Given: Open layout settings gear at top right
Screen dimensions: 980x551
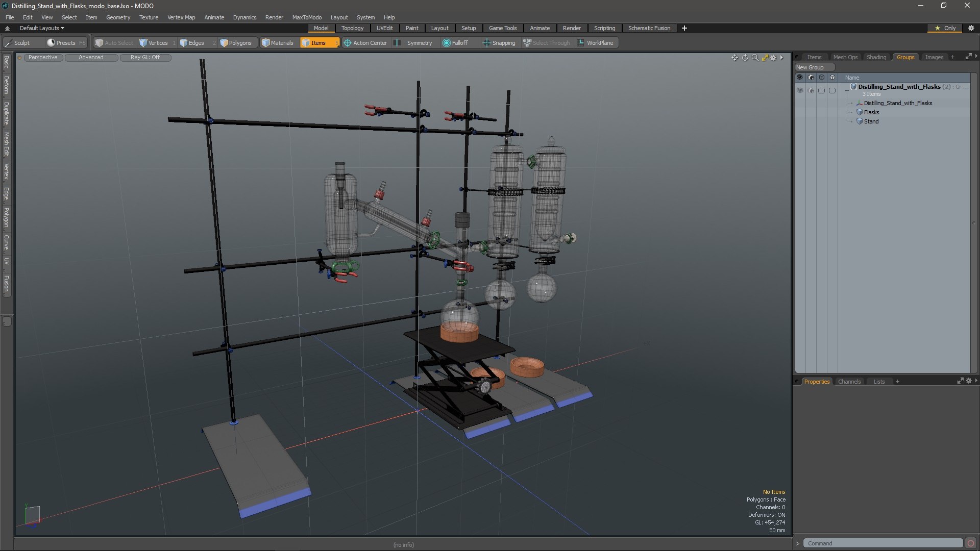Looking at the screenshot, I should tap(971, 28).
